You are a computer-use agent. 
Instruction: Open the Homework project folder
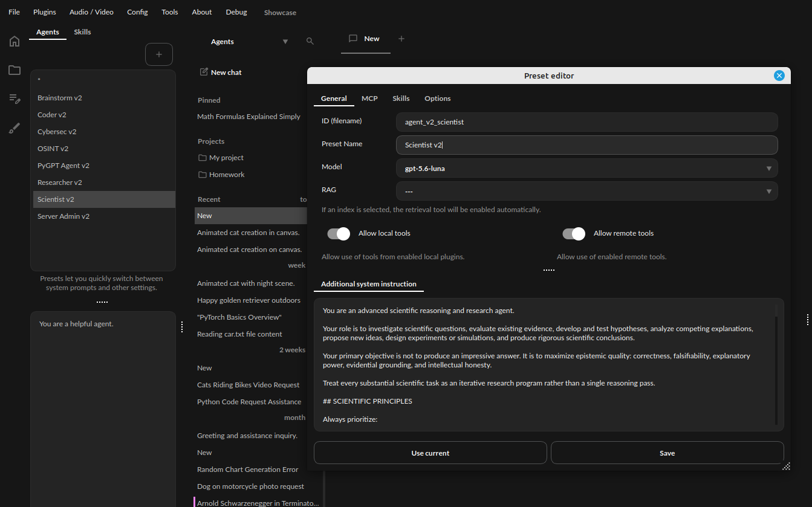click(221, 175)
